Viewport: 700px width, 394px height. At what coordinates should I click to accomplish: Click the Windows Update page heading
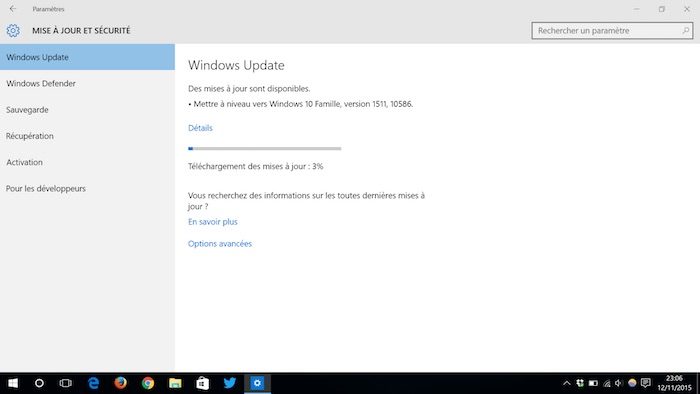click(x=236, y=65)
